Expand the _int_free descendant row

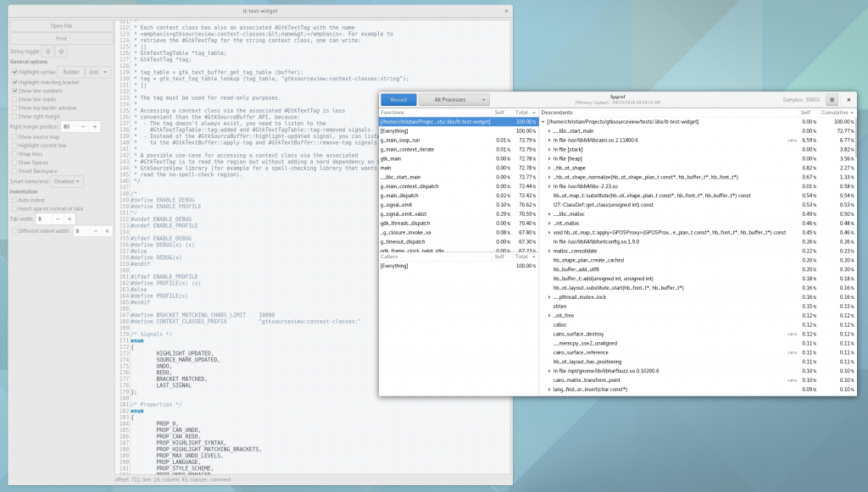549,316
